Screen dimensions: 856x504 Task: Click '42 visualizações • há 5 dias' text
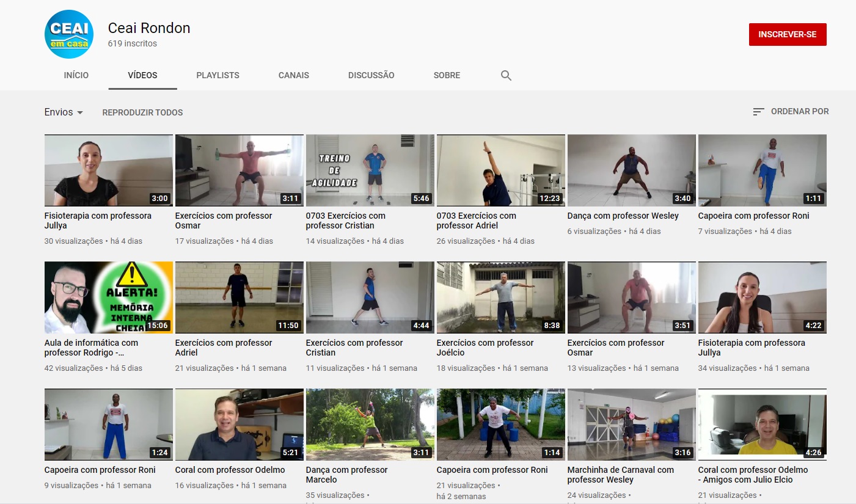(x=93, y=368)
